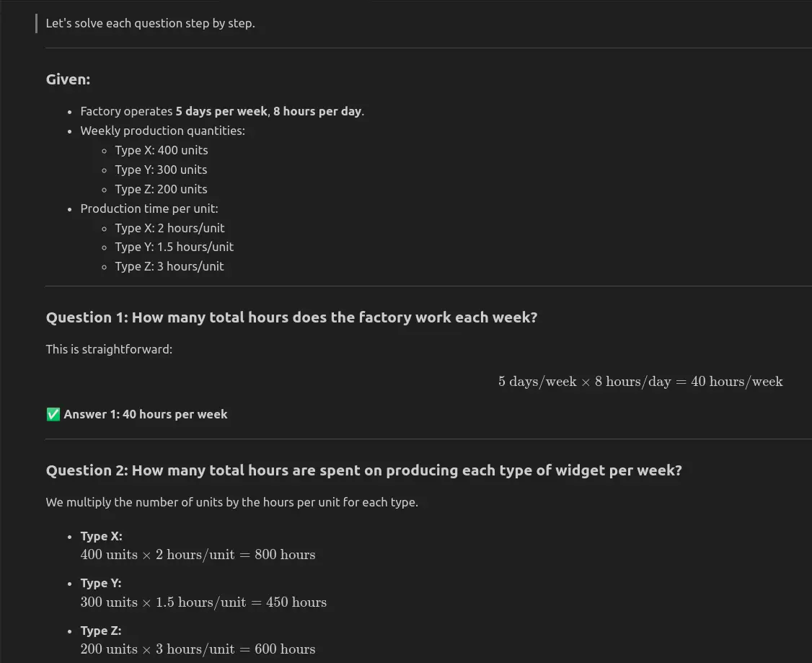Click the "5 days per week" bold text
Viewport: 812px width, 663px height.
(221, 111)
